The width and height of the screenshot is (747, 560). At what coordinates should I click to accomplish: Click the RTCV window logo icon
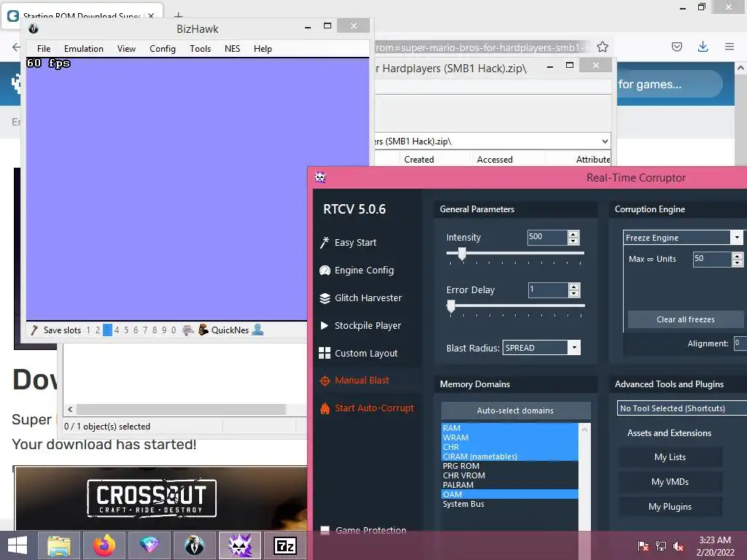320,178
